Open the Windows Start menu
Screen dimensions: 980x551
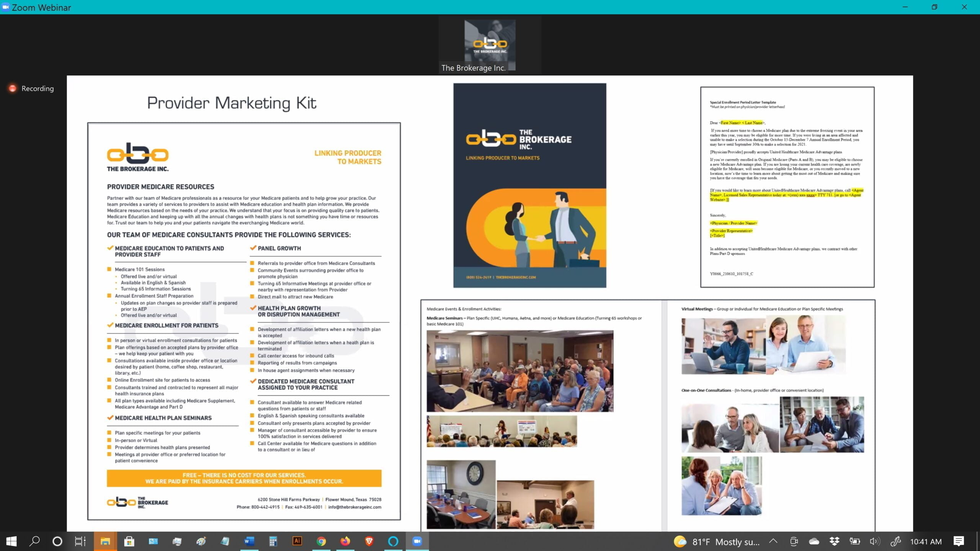[11, 541]
